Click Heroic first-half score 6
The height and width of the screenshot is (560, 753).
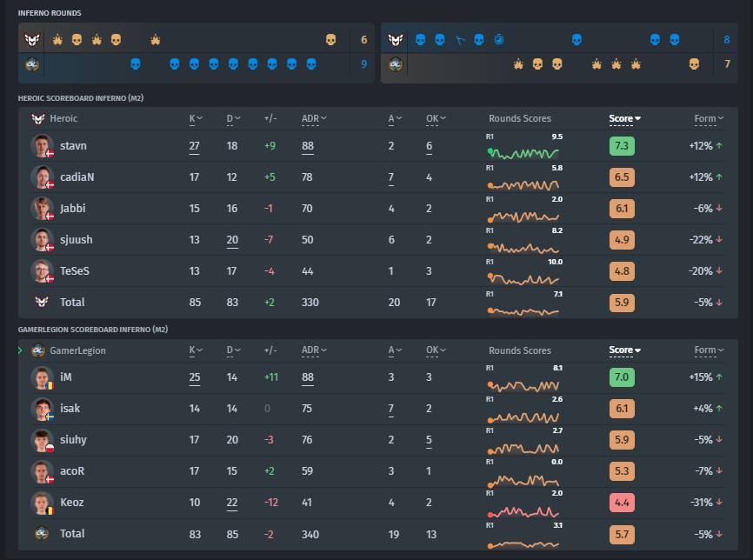(x=363, y=39)
